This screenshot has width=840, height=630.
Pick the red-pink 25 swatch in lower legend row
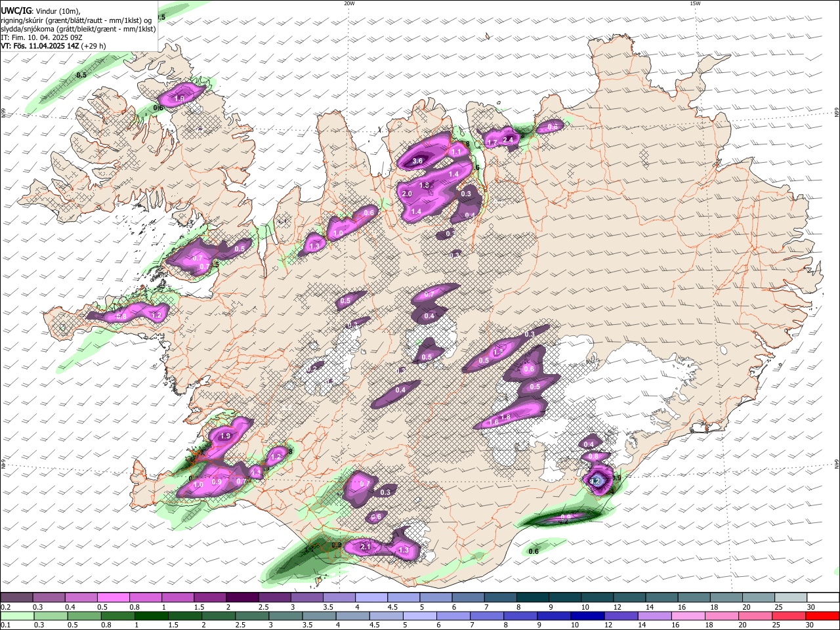789,616
